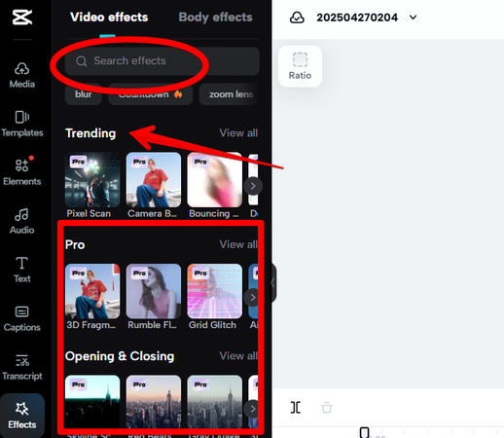The width and height of the screenshot is (504, 438).
Task: Open the Ratio aspect selector
Action: coord(300,66)
